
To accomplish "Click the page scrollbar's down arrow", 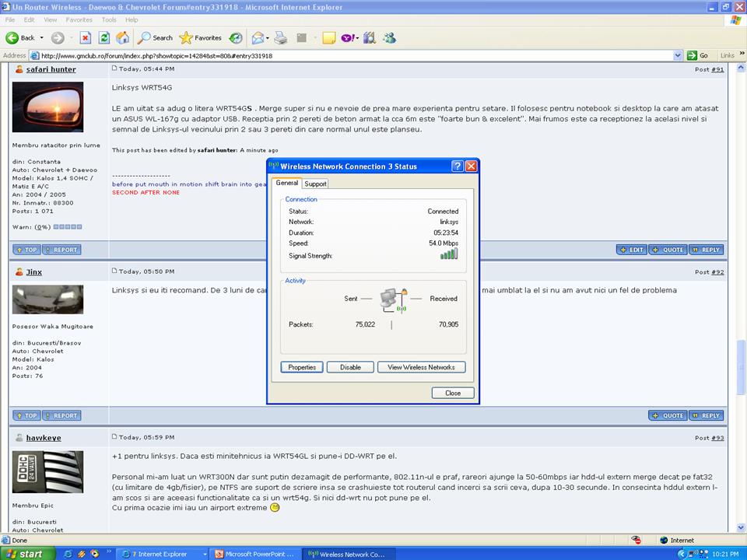I will click(741, 527).
